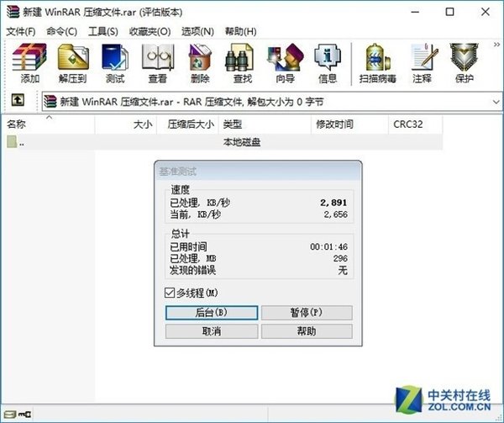Open the 文件(F) menu

[21, 31]
